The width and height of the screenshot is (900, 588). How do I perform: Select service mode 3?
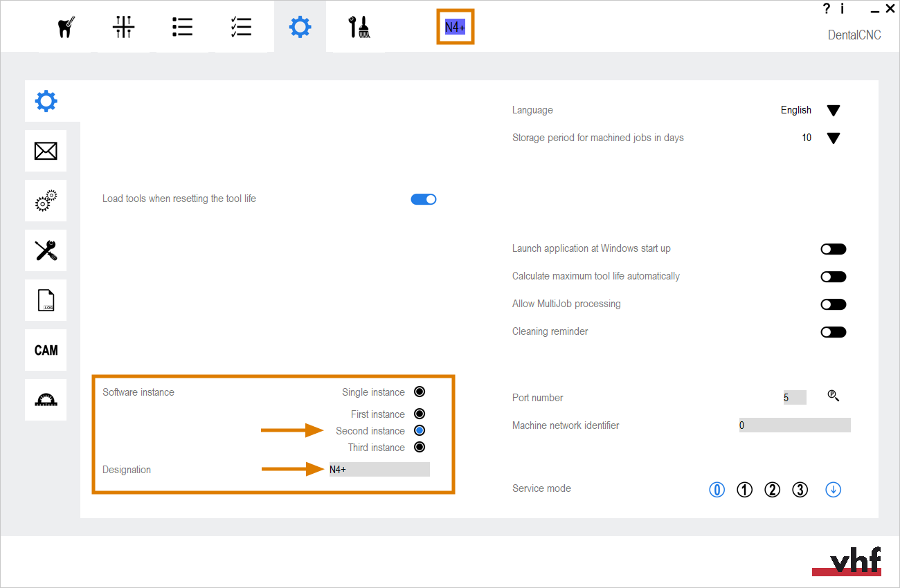click(800, 490)
